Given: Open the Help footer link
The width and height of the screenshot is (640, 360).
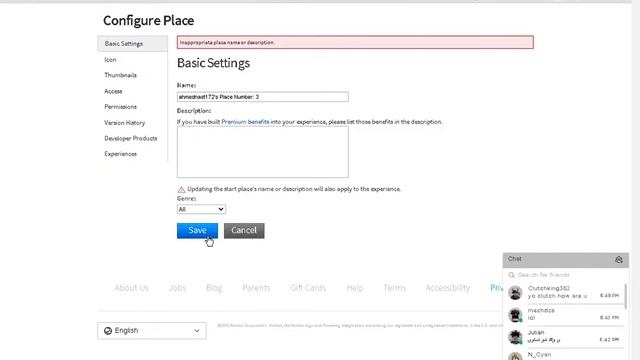Looking at the screenshot, I should pyautogui.click(x=355, y=288).
